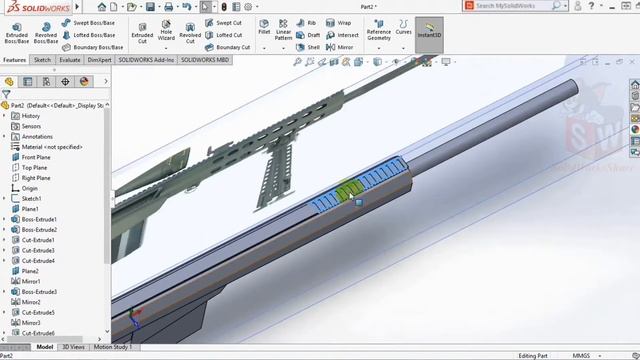Select the Shell feature

[x=308, y=47]
